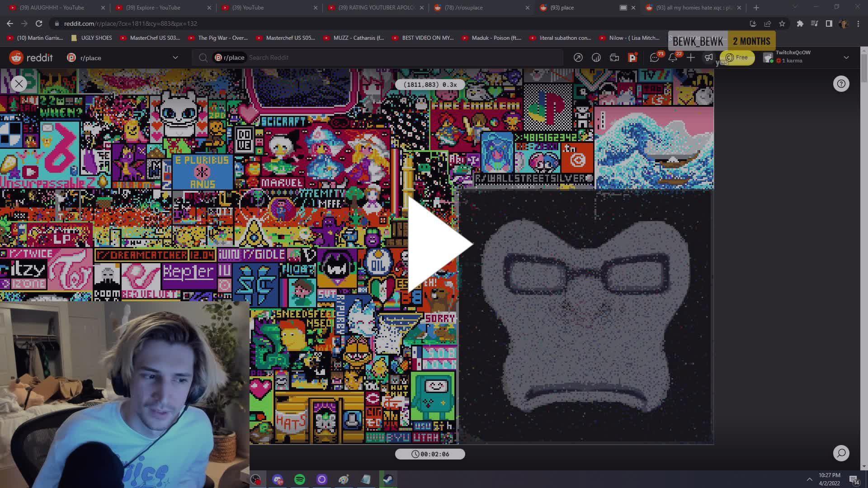Open The Pig War bookmark

coord(218,38)
